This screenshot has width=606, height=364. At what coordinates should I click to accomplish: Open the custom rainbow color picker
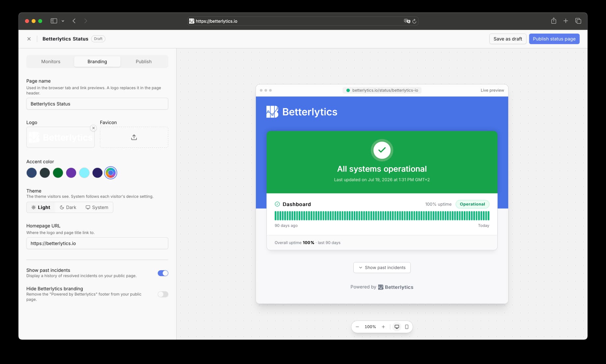point(111,173)
